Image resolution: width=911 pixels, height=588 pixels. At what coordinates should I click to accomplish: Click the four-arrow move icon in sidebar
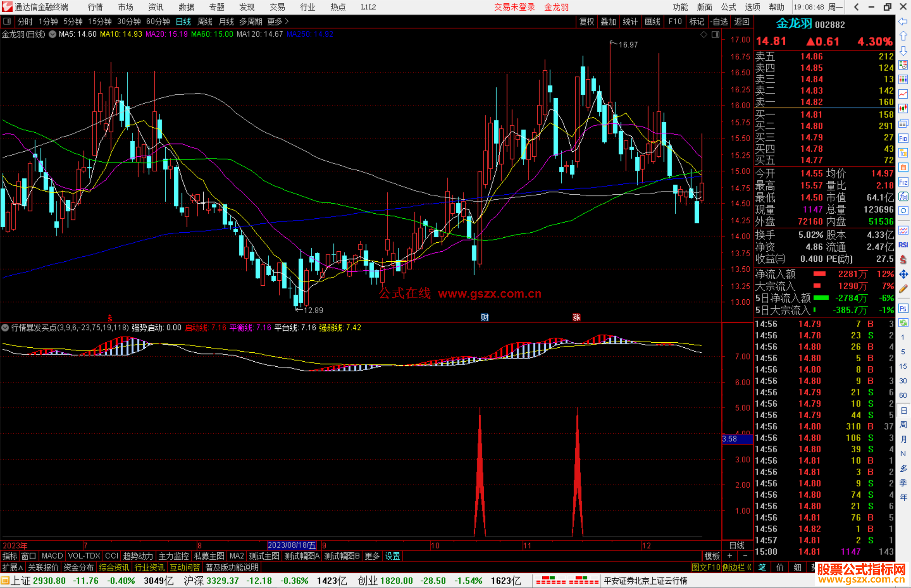click(x=903, y=274)
